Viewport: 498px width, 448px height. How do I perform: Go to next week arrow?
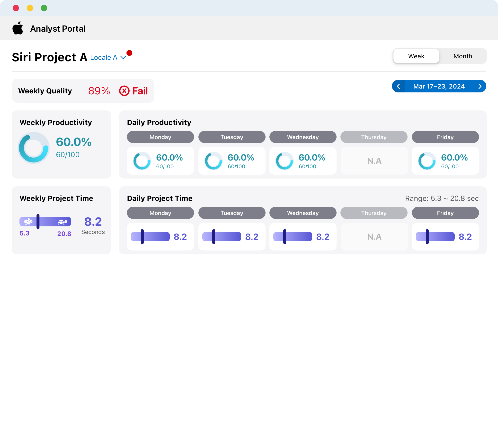480,86
